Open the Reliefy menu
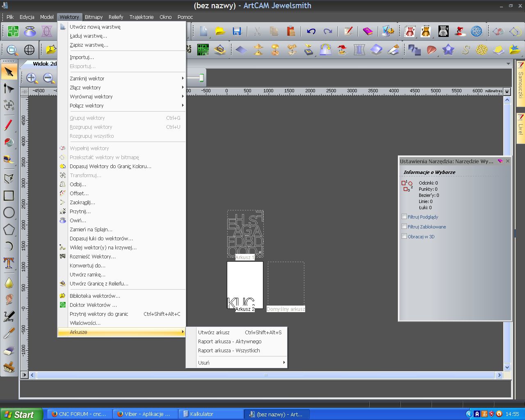The height and width of the screenshot is (420, 525). [x=116, y=17]
